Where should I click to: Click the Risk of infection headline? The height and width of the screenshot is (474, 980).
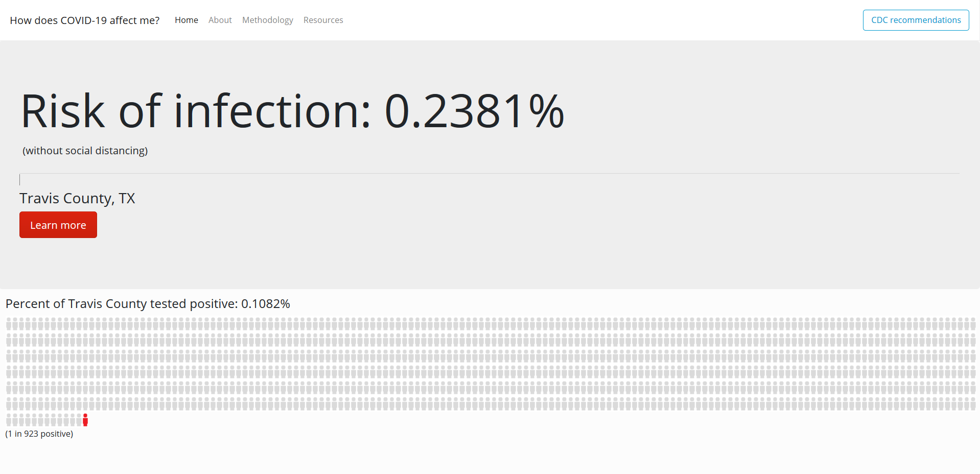pos(292,111)
